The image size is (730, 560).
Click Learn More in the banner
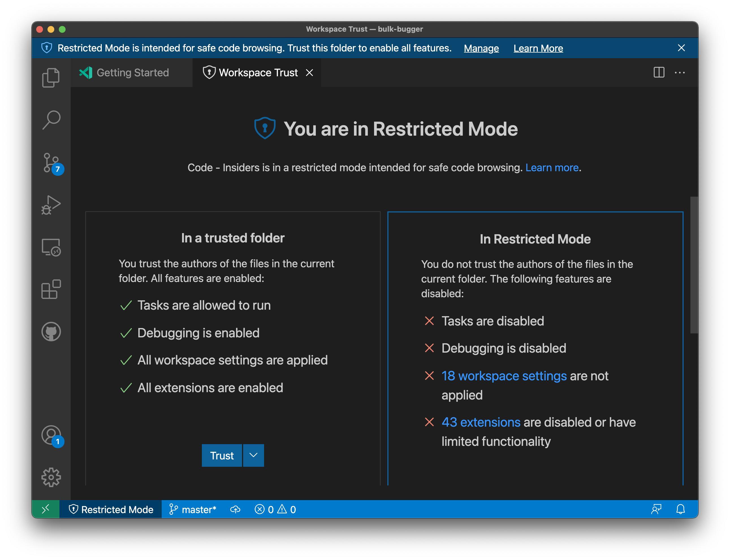pos(538,48)
